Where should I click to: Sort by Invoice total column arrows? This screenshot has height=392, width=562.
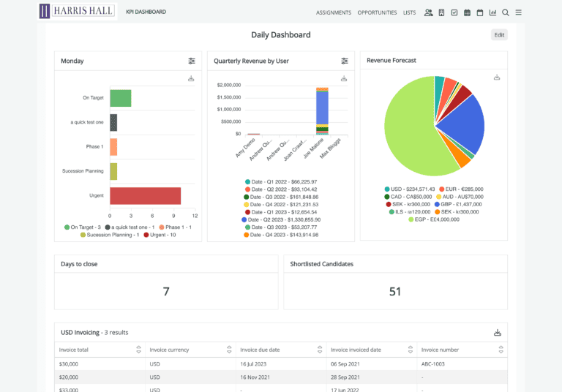(x=138, y=350)
